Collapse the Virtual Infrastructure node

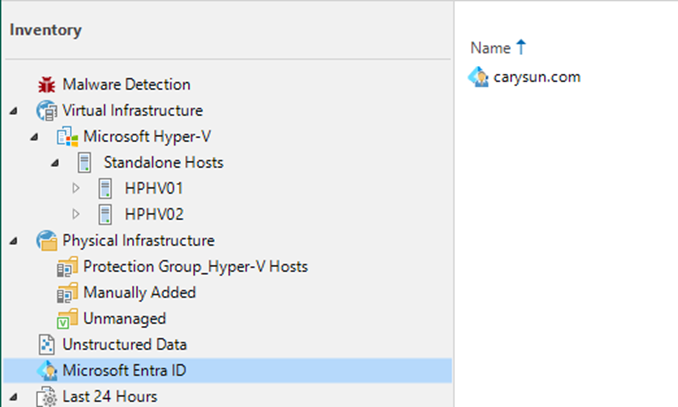click(x=14, y=111)
